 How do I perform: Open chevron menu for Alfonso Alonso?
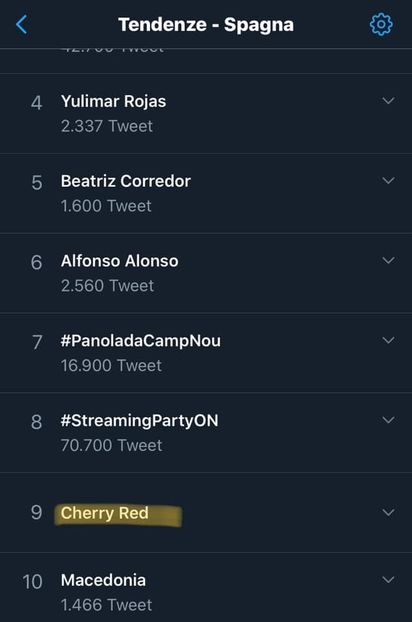click(x=388, y=260)
